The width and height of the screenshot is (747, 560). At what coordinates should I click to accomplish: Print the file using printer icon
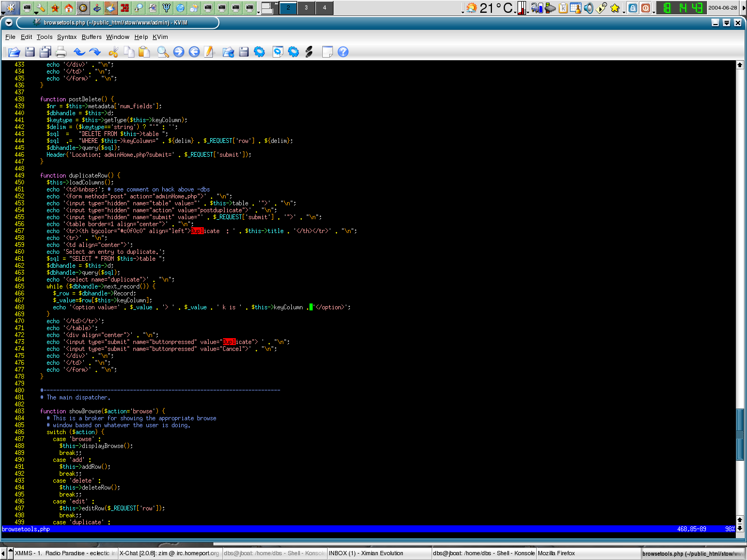click(x=61, y=52)
